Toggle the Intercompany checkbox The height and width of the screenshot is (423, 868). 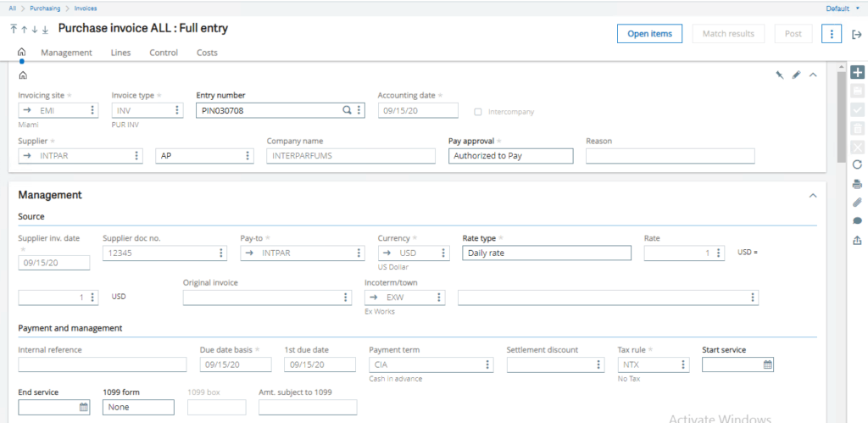point(479,111)
